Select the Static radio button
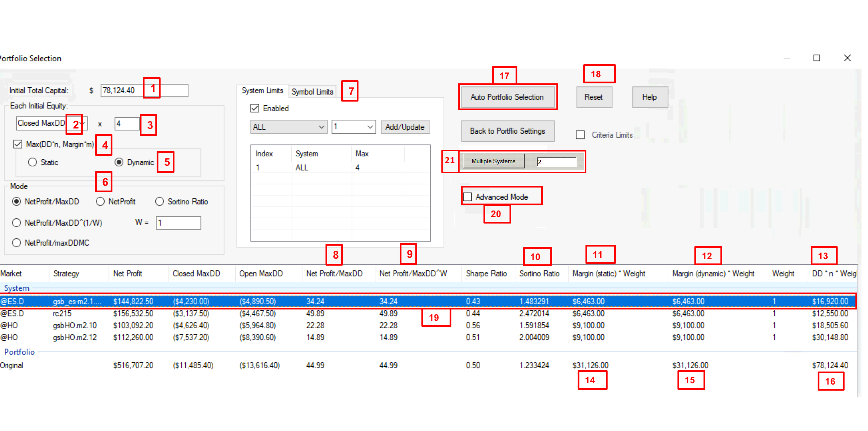868x431 pixels. (33, 162)
